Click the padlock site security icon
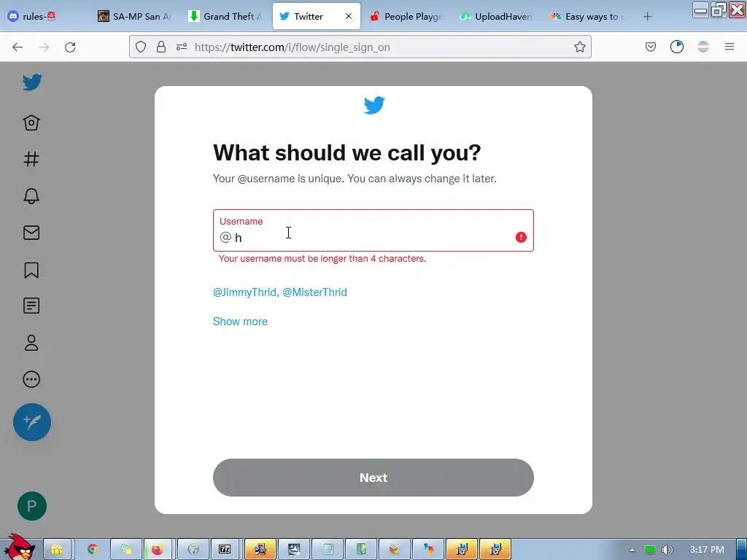 (161, 47)
